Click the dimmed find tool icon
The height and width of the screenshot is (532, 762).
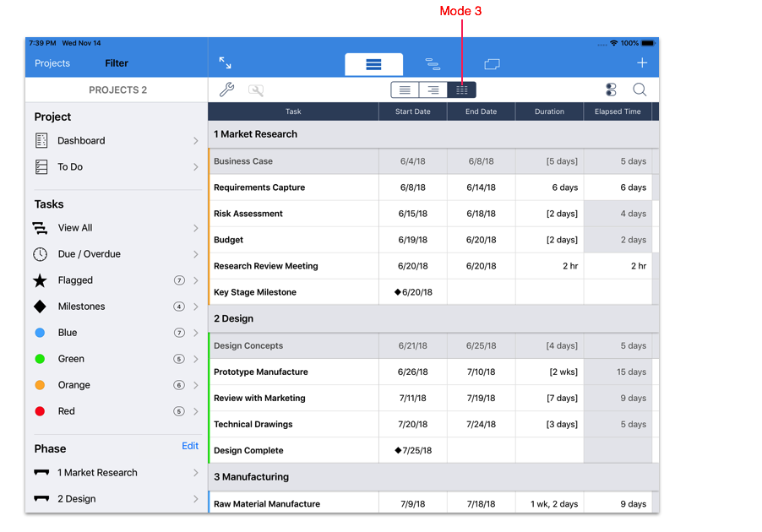pyautogui.click(x=255, y=90)
